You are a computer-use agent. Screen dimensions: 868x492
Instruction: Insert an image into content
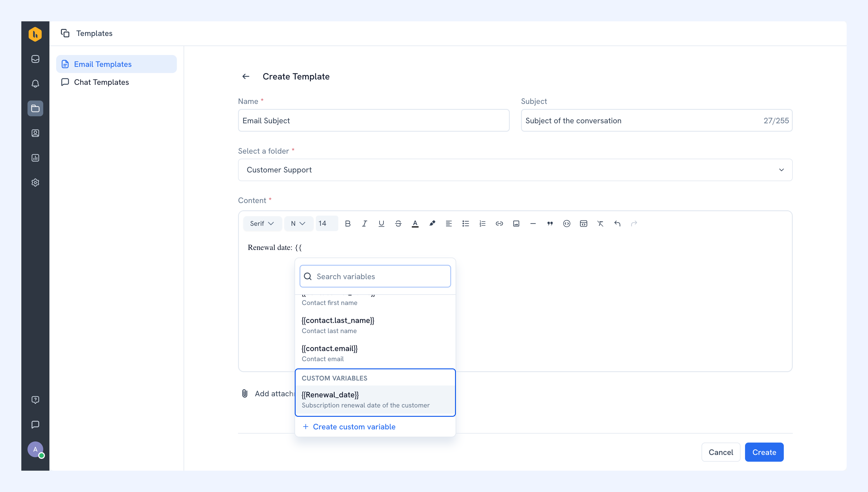[x=516, y=223]
